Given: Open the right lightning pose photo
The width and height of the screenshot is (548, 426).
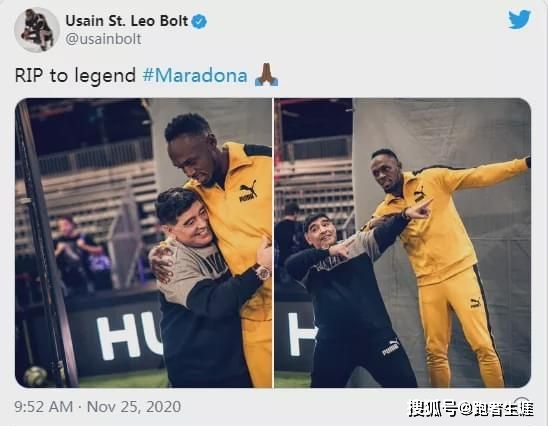Looking at the screenshot, I should click(403, 243).
